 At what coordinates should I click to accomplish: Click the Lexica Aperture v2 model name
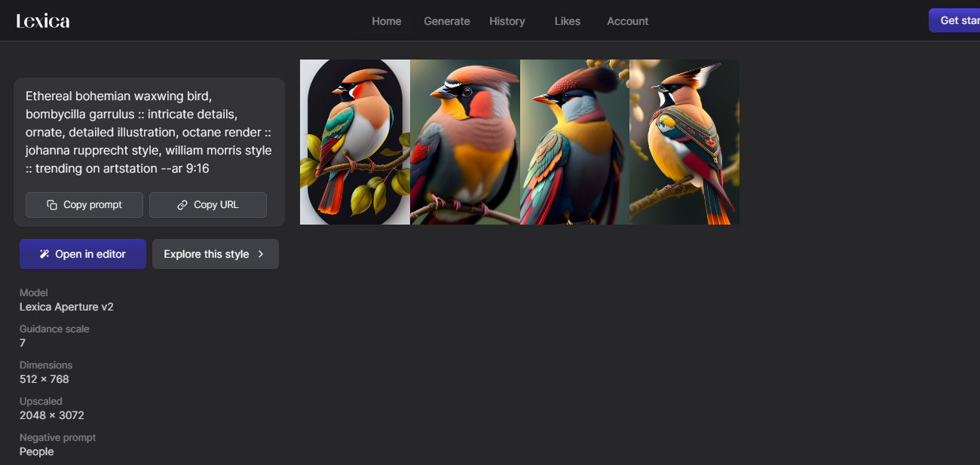pos(66,307)
